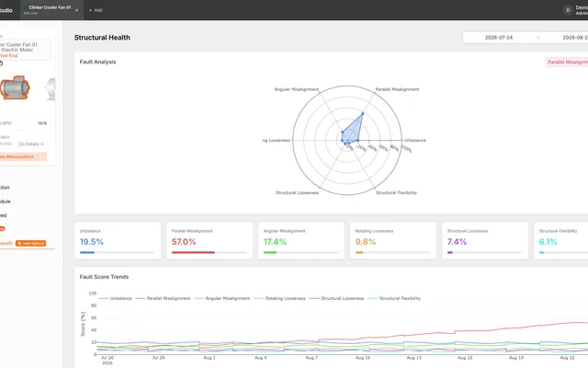Click the Structural Health page title
The height and width of the screenshot is (368, 588).
(x=102, y=38)
